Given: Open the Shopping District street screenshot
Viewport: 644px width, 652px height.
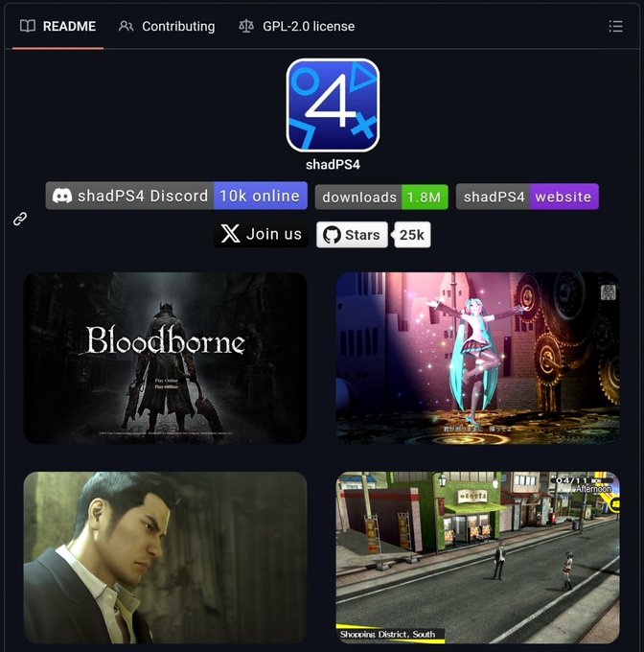Looking at the screenshot, I should 478,558.
